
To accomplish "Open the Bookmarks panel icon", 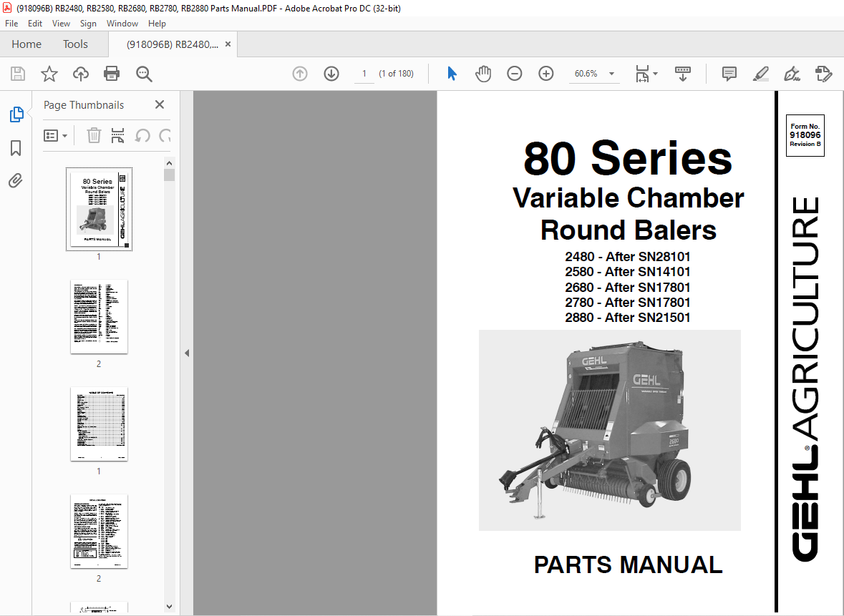I will 16,148.
